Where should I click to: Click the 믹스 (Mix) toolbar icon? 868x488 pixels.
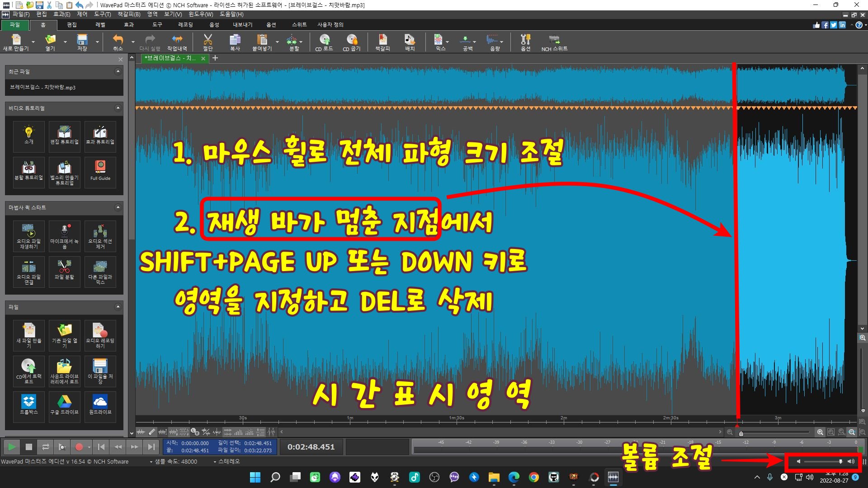click(x=439, y=42)
